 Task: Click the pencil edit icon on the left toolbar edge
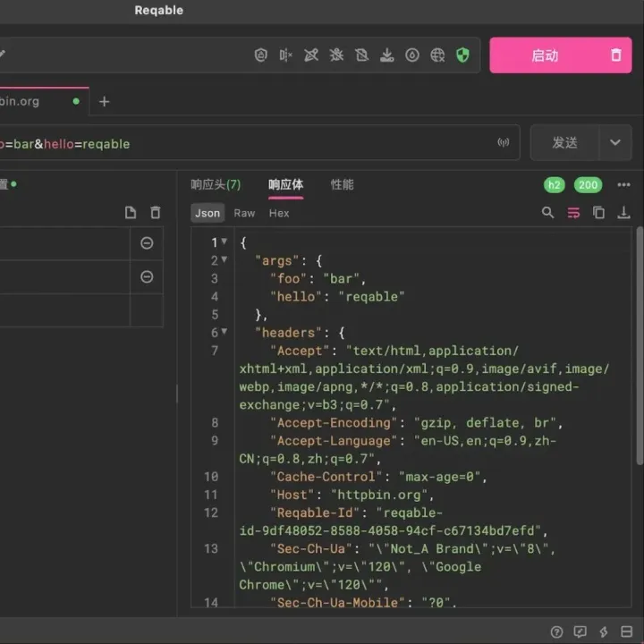click(x=3, y=54)
